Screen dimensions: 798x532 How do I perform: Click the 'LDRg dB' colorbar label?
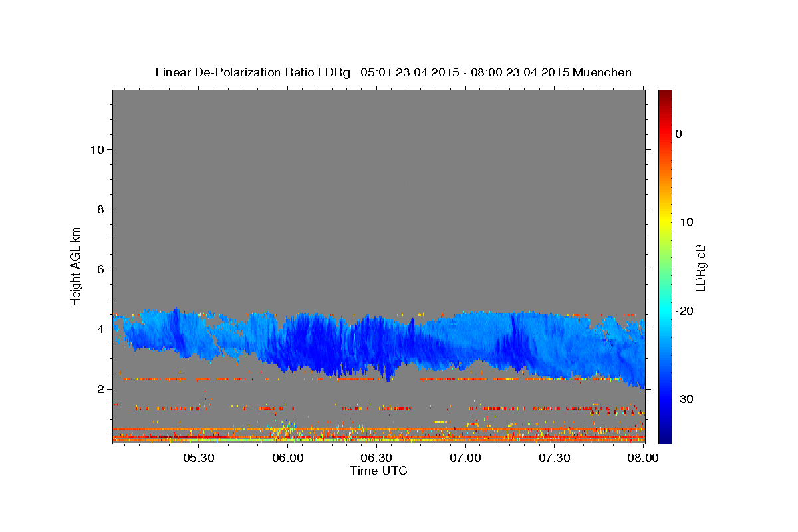click(x=700, y=267)
